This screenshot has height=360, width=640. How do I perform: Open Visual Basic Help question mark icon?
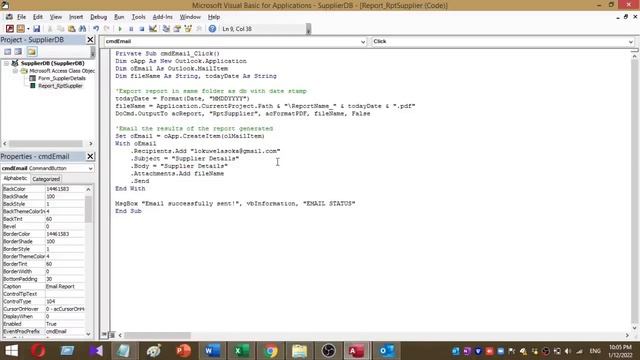coord(212,29)
